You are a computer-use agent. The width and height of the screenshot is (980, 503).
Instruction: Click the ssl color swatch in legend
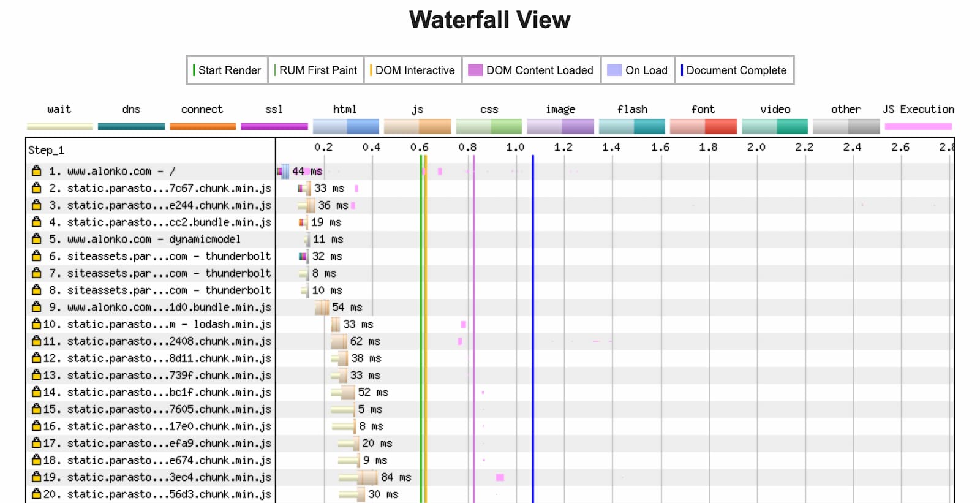tap(274, 127)
